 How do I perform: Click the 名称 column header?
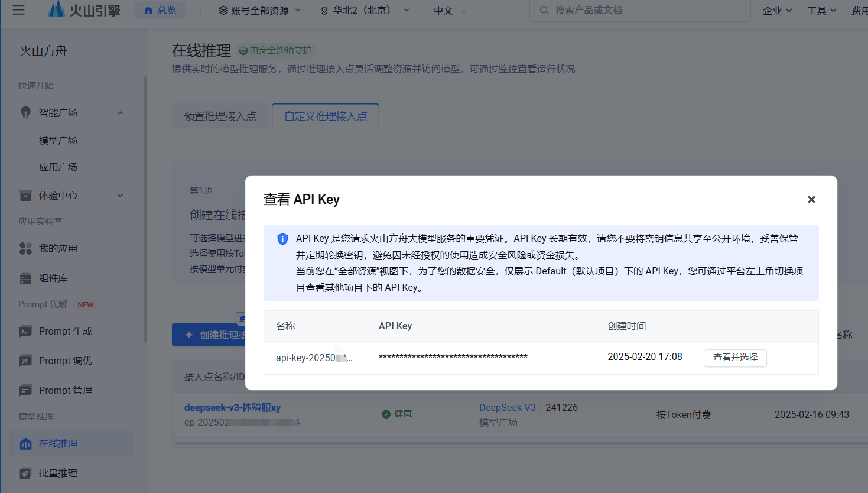(x=285, y=326)
